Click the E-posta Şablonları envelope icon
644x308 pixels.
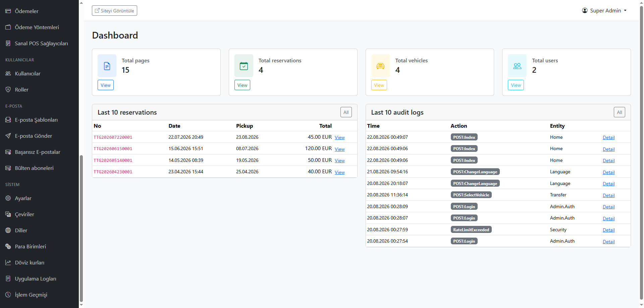tap(8, 120)
